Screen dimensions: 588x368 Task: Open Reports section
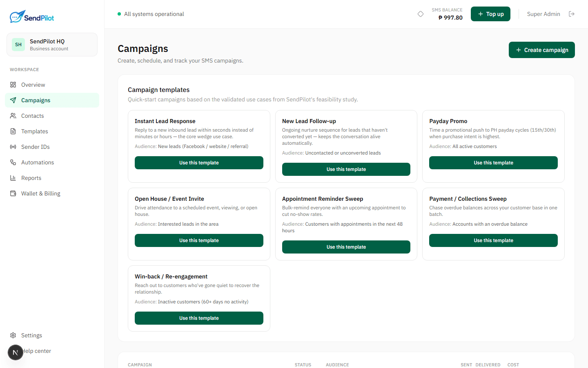click(52, 178)
